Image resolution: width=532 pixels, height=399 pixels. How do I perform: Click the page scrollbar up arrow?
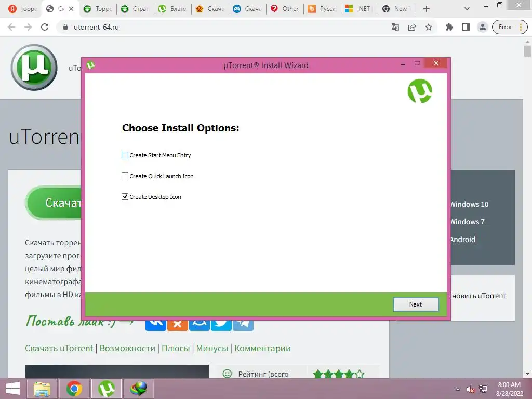pos(527,41)
